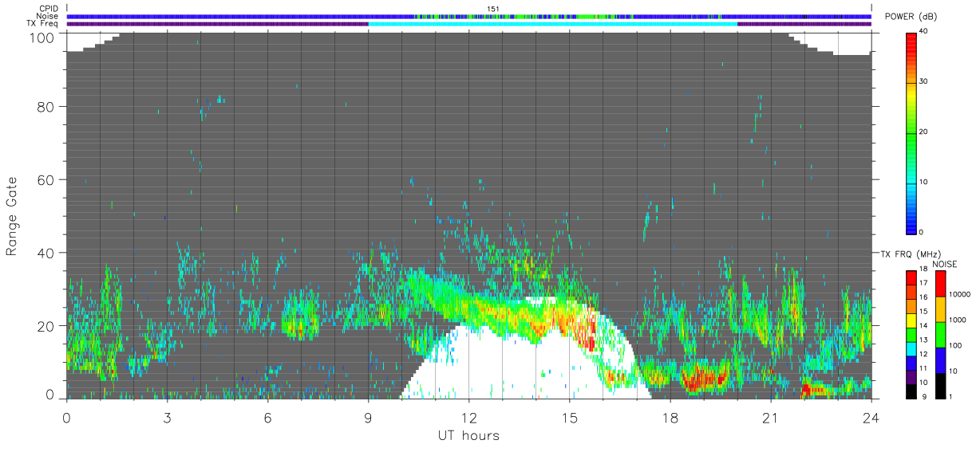Click the Range Gate axis title
Viewport: 980px width, 452px height.
12,216
